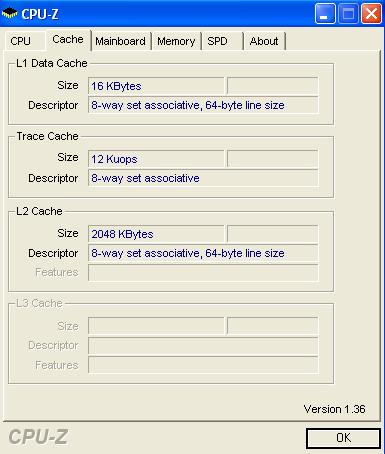Click the CPU-Z title bar text

click(40, 14)
